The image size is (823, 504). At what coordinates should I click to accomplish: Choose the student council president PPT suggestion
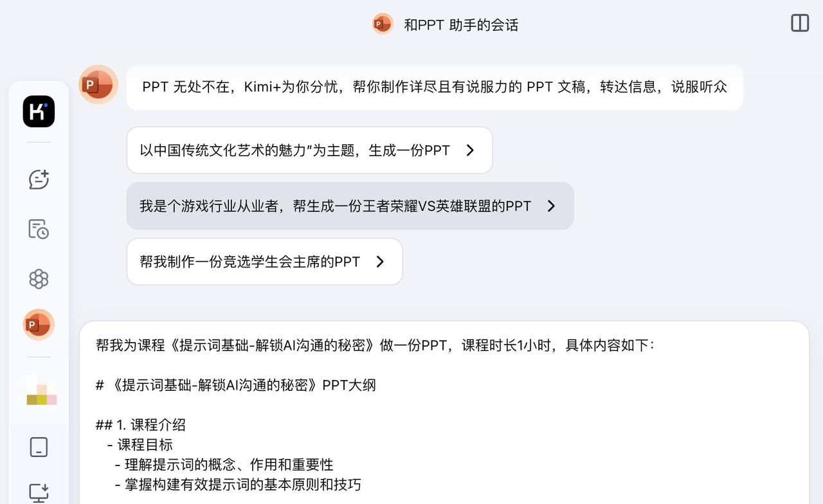click(250, 262)
